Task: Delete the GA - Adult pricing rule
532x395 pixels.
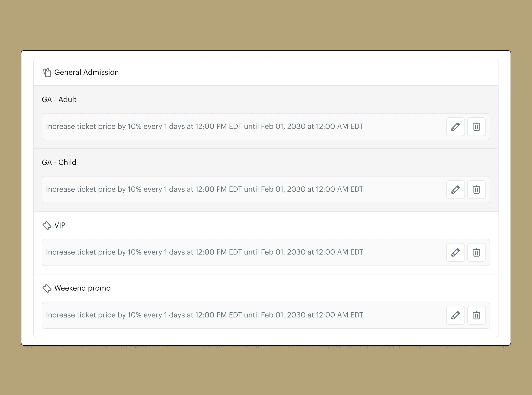Action: tap(476, 127)
